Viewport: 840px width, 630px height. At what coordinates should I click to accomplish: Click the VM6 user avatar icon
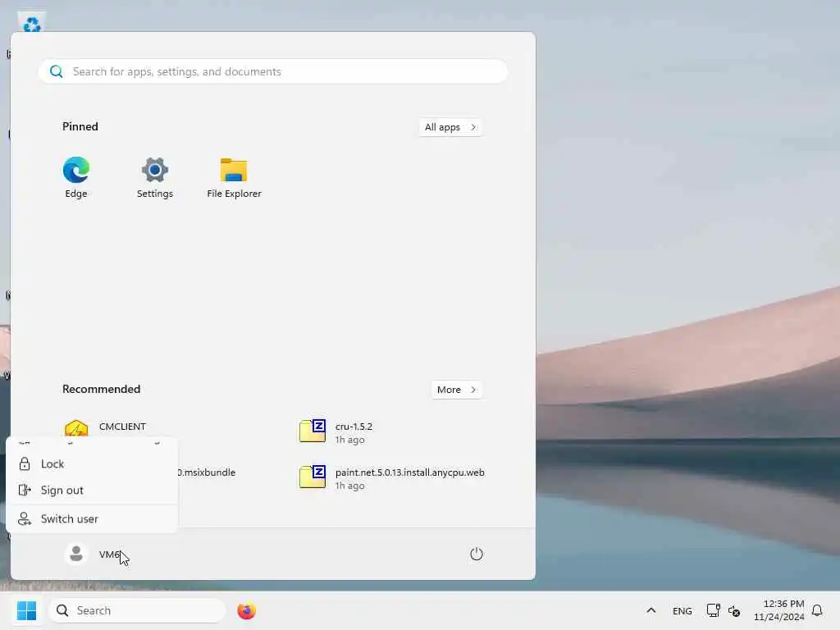pyautogui.click(x=76, y=554)
